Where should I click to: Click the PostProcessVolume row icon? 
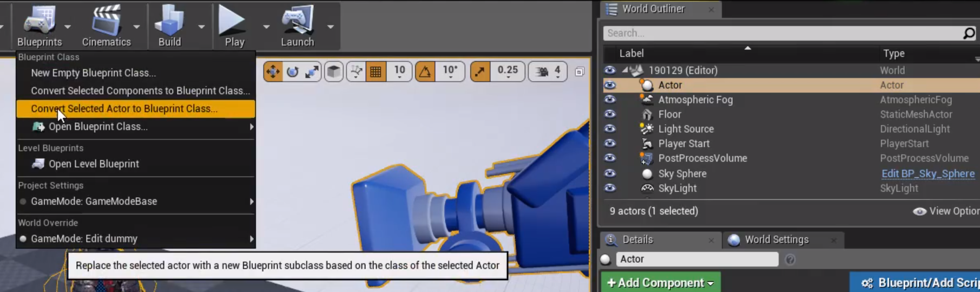pos(647,158)
